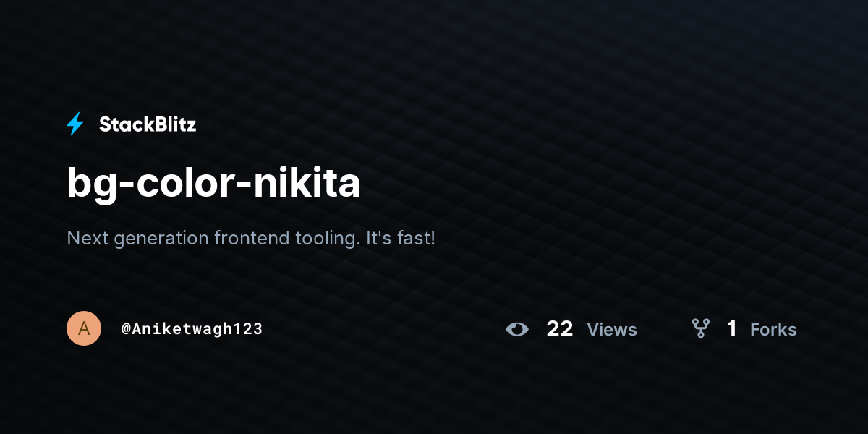Open the bg-color-nikita project title
Screen dimensions: 868x434
[213, 183]
